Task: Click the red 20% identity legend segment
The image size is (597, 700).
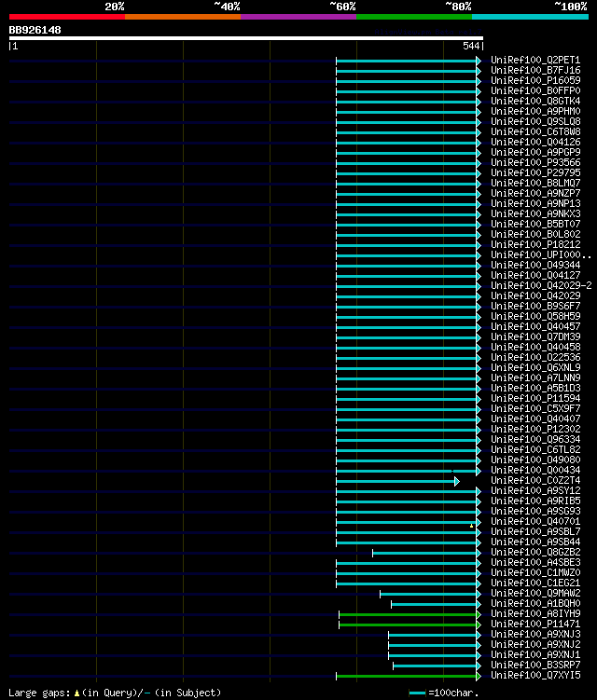Action: 67,17
